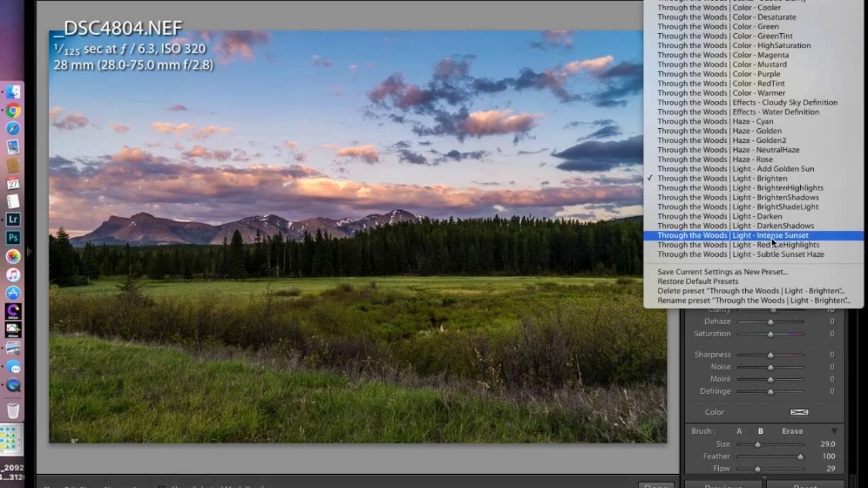Apply preset Light - BrightShadeLight

753,207
